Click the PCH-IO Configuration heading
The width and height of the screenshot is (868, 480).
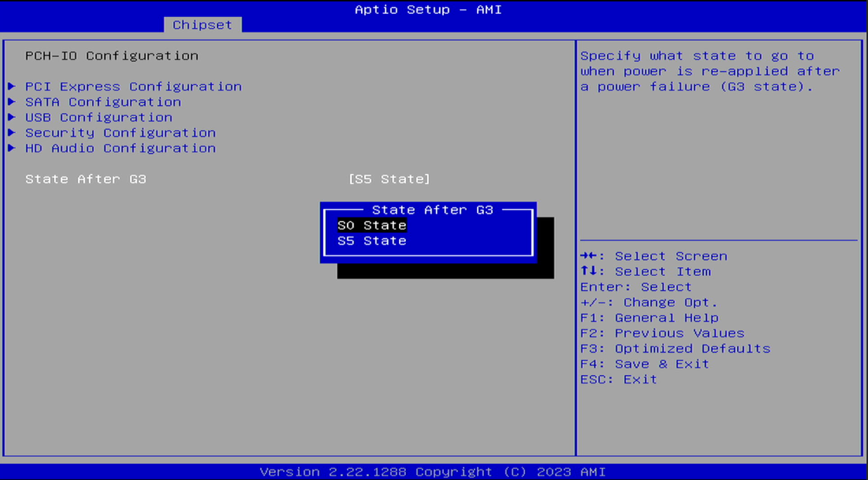point(112,56)
